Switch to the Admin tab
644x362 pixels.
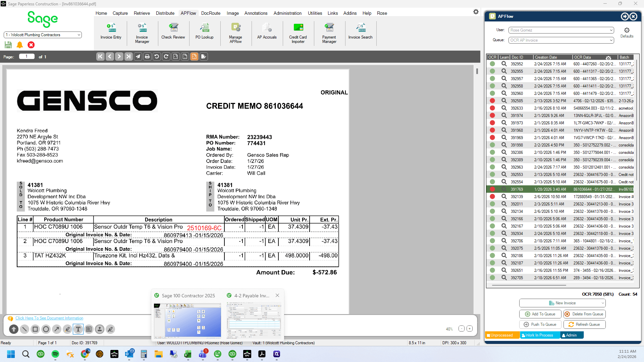coord(572,335)
